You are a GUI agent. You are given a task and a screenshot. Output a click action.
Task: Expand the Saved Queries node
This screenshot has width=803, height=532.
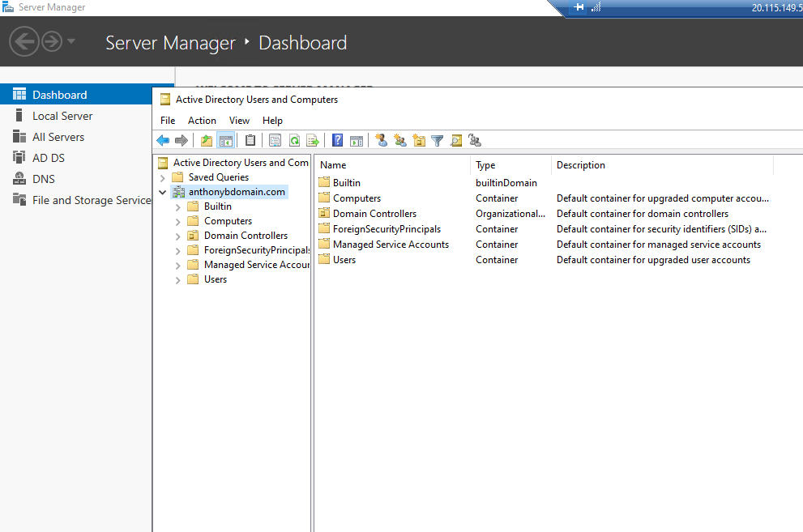tap(162, 178)
